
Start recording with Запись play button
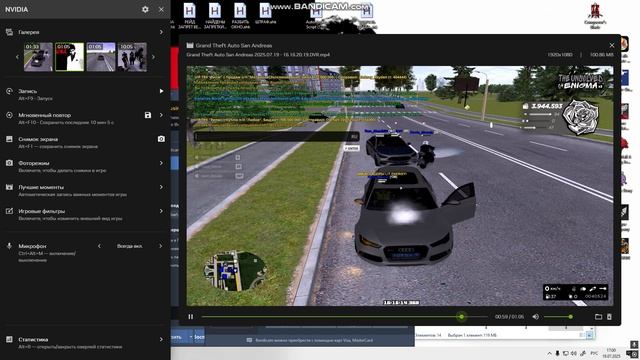coord(161,91)
